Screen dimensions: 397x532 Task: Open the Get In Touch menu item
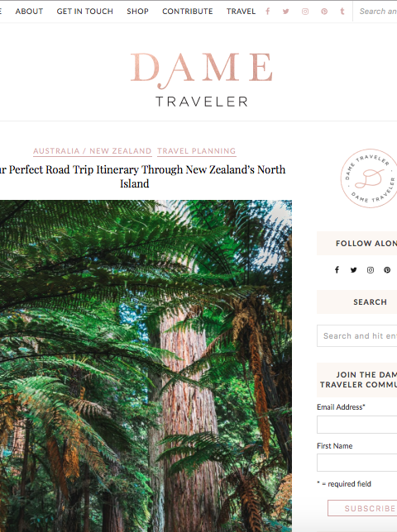point(85,12)
